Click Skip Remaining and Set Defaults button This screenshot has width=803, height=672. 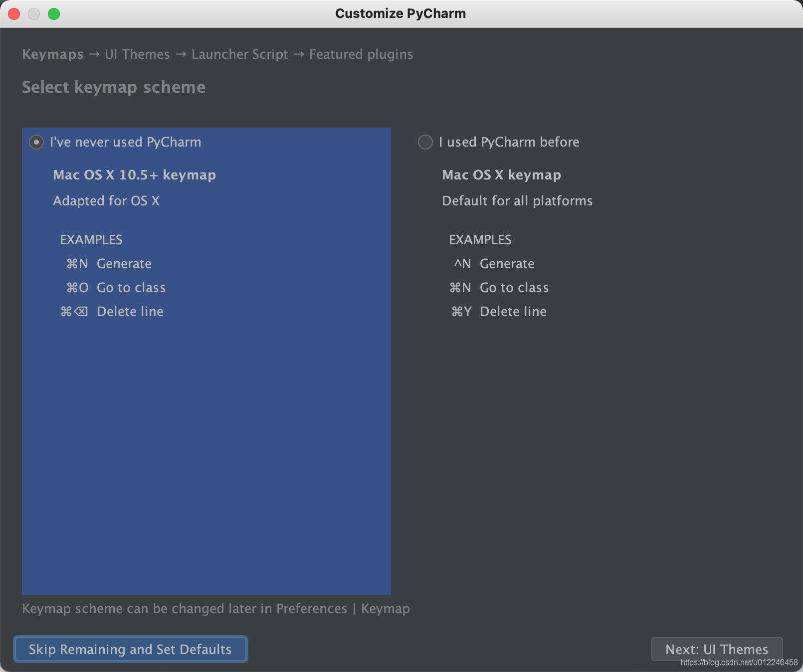point(130,649)
